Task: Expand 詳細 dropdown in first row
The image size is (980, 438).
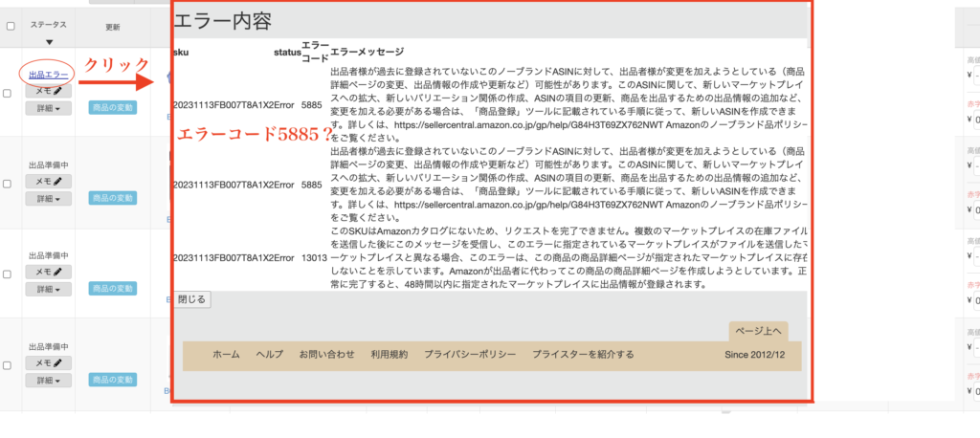Action: (49, 108)
